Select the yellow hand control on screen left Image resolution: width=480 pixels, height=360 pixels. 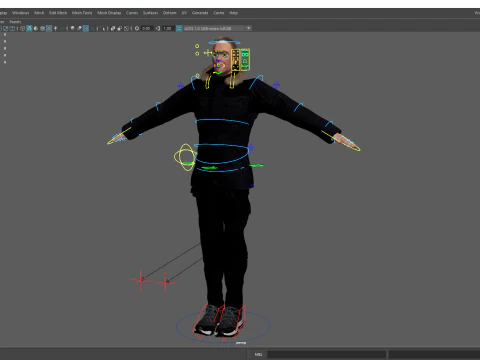pyautogui.click(x=118, y=137)
